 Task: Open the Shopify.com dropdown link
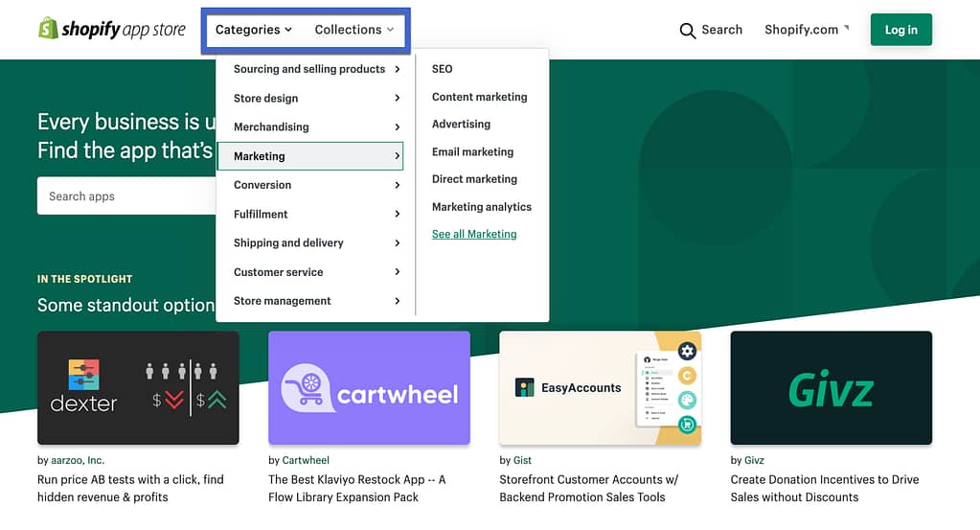(x=807, y=30)
